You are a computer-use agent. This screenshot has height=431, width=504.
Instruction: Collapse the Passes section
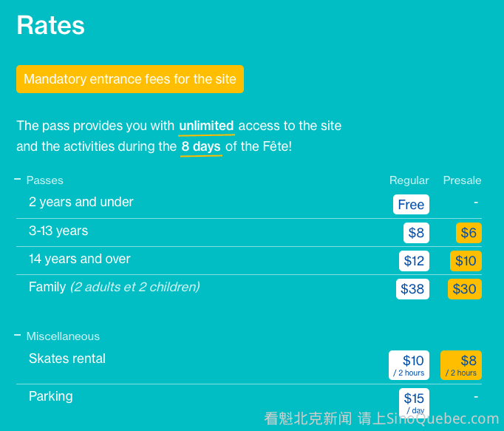[x=17, y=180]
